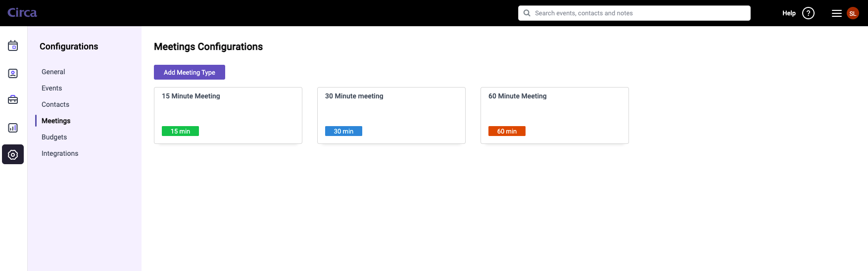Click the Circa logo
The height and width of the screenshot is (271, 868).
[x=22, y=13]
